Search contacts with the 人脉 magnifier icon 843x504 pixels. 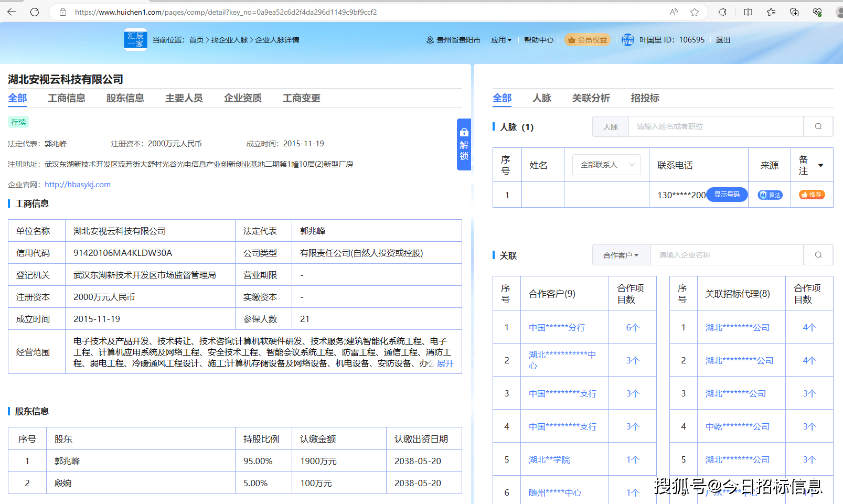pyautogui.click(x=818, y=126)
